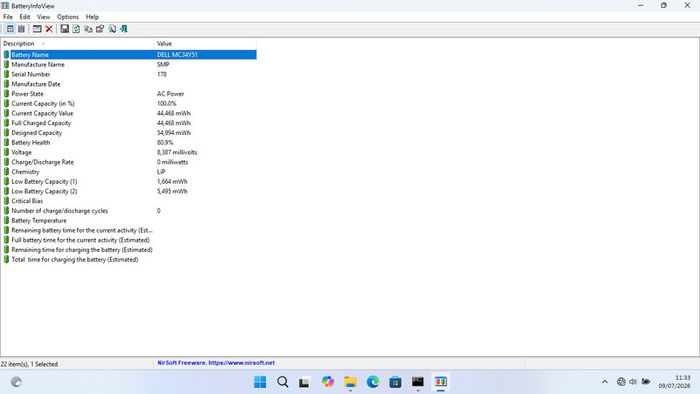This screenshot has height=394, width=700.
Task: Sort by the Description column header
Action: click(77, 44)
